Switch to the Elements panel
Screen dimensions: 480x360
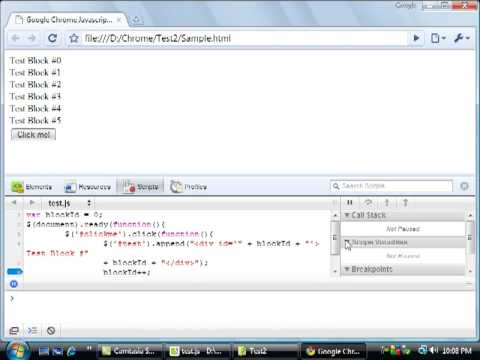tap(32, 187)
